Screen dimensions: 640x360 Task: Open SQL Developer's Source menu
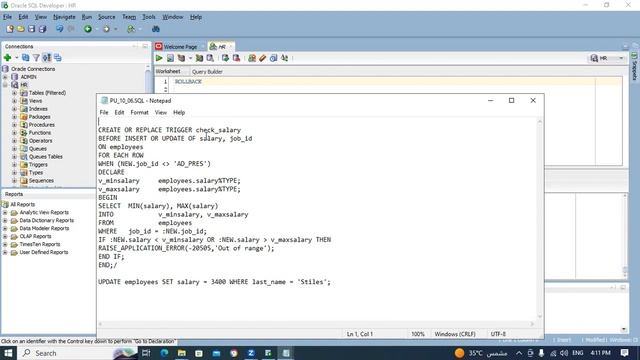coord(107,17)
